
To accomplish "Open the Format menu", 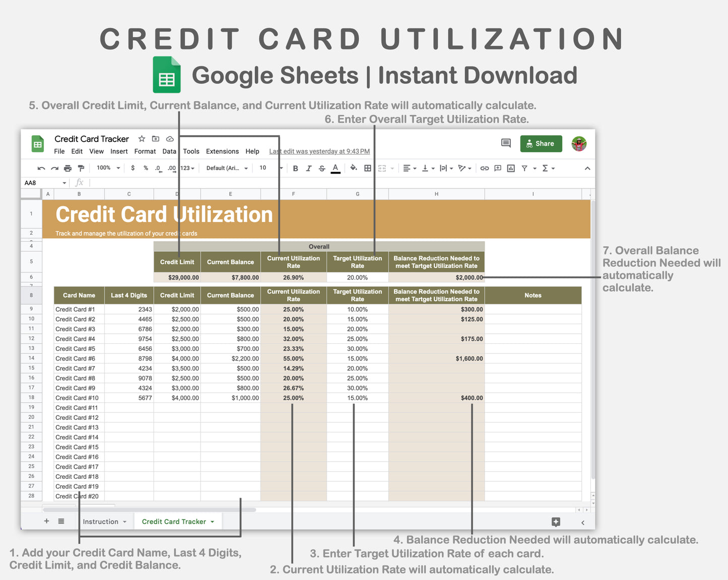I will (x=145, y=151).
